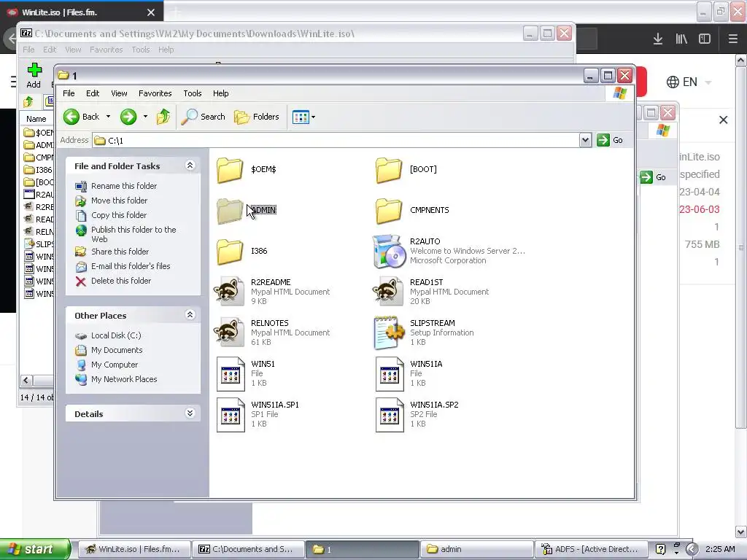Open the [BOOT] folder icon
Image resolution: width=747 pixels, height=560 pixels.
(x=389, y=170)
